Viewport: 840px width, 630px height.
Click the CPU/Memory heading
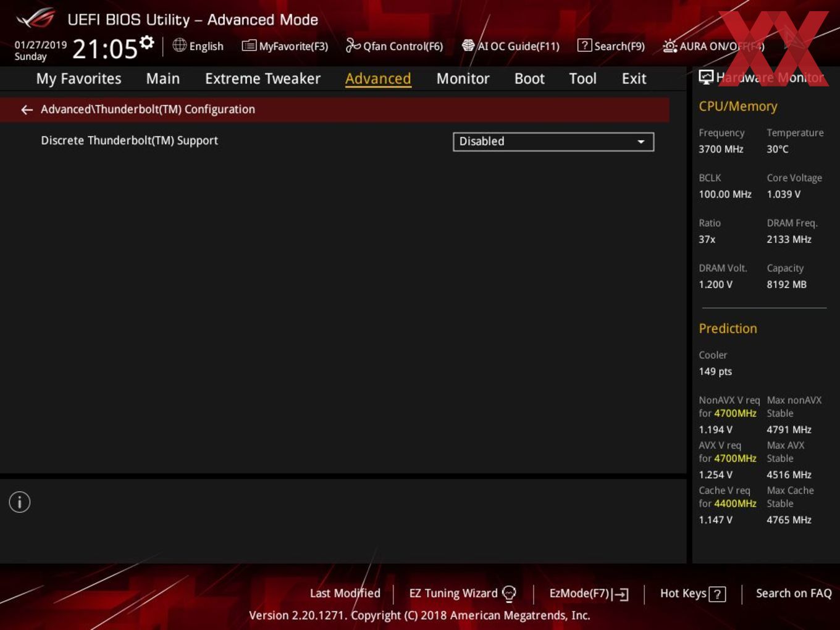pos(737,106)
